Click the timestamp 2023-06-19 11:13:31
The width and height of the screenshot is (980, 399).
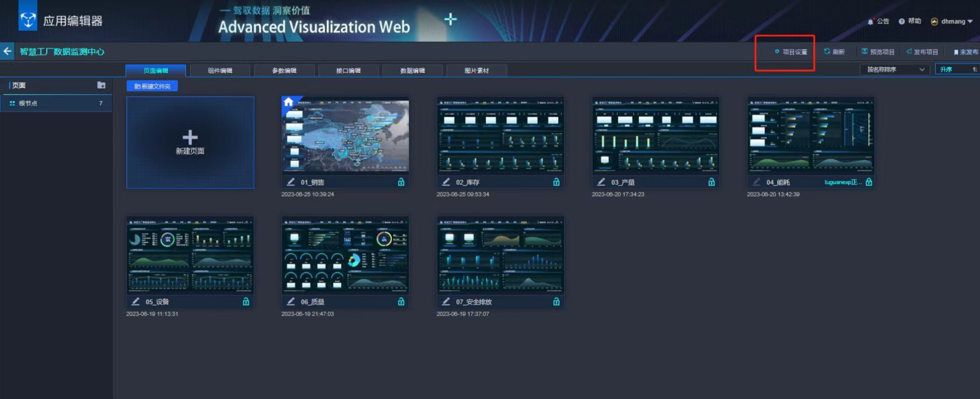pos(152,314)
